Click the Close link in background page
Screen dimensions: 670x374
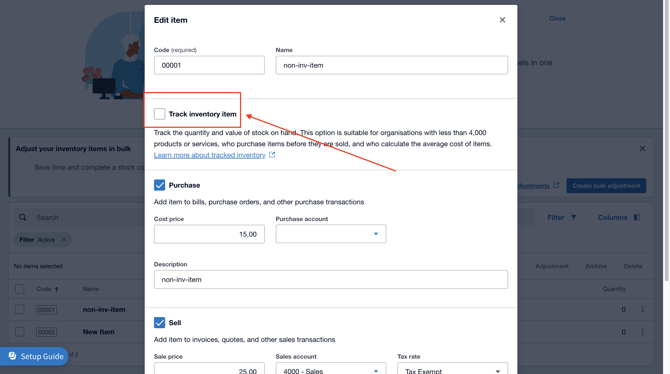tap(557, 18)
